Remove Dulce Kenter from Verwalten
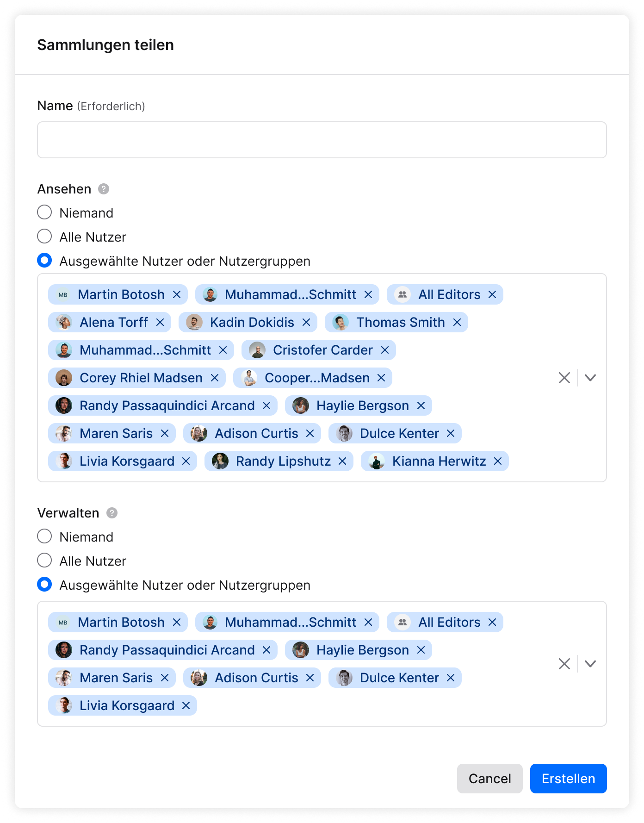 (451, 678)
